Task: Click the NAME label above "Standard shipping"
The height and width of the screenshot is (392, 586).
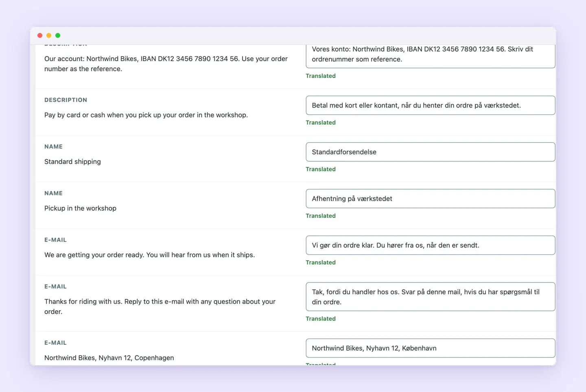Action: coord(53,147)
